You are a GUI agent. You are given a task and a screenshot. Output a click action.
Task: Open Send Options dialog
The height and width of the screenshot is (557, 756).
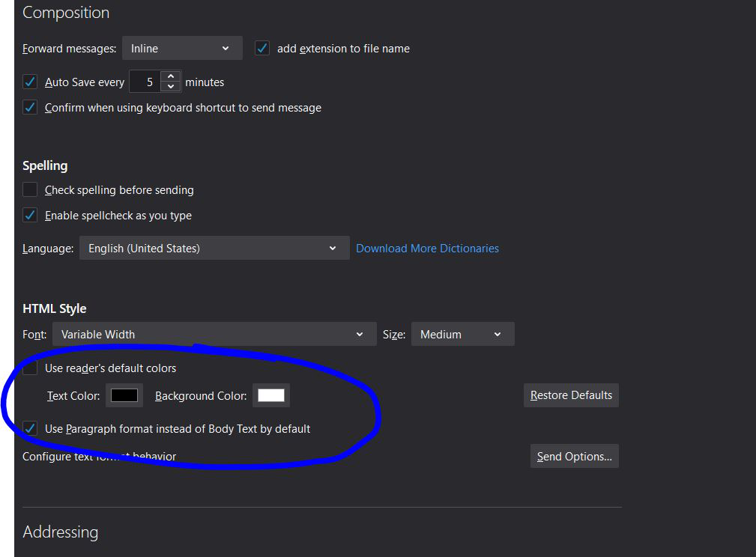575,455
